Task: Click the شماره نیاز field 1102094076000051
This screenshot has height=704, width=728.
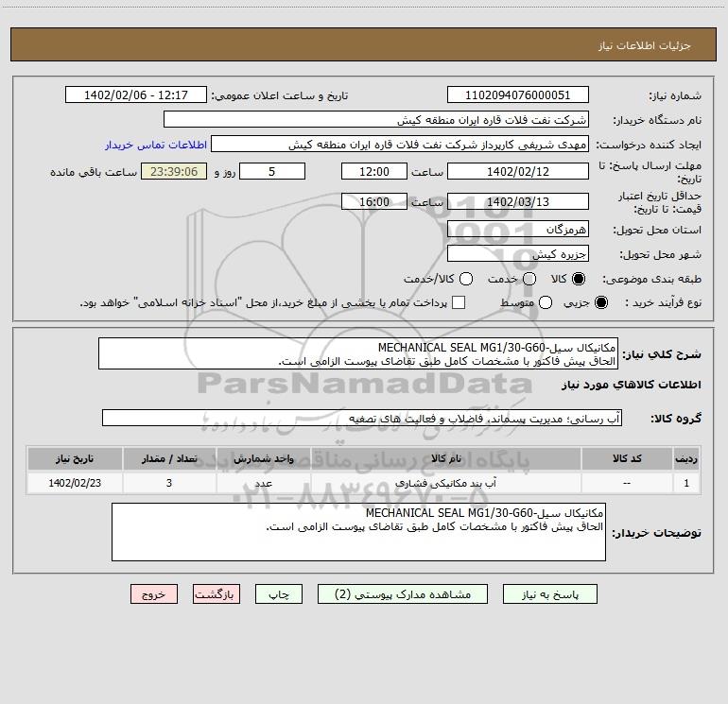Action: coord(518,94)
